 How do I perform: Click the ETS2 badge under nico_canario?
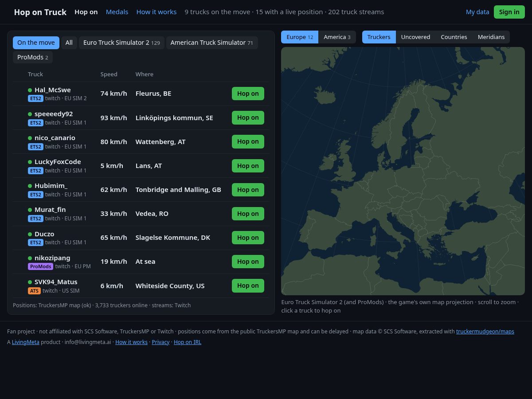pos(35,146)
